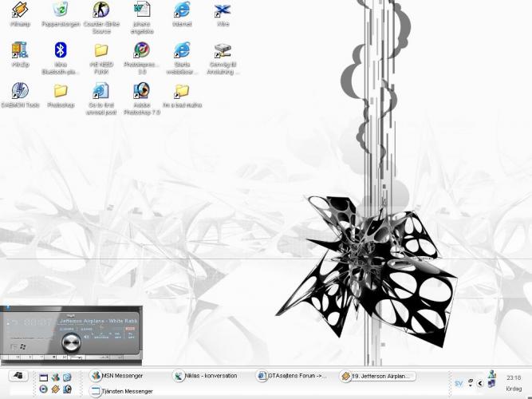Viewport: 532px width, 399px height.
Task: Open the SV language bar selector
Action: pos(458,383)
